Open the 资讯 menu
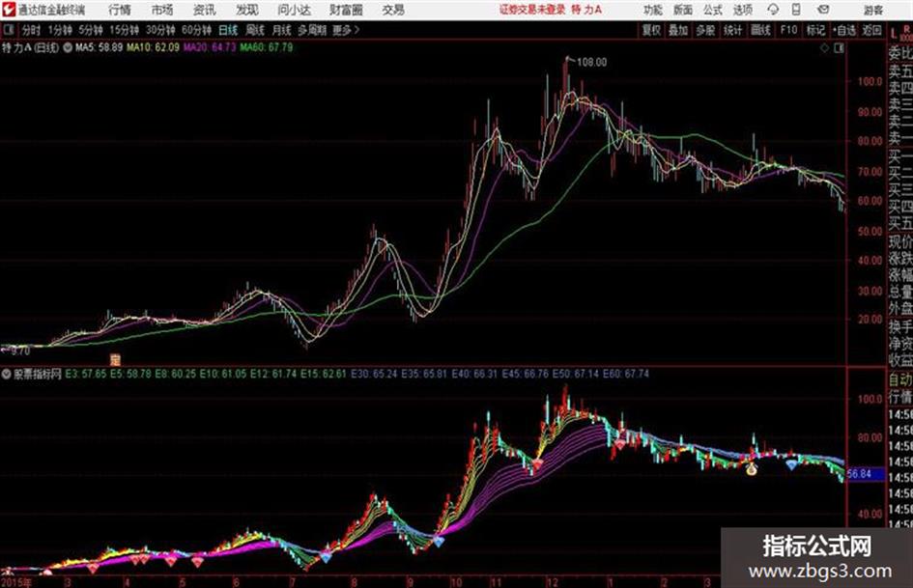This screenshot has height=588, width=913. point(205,10)
